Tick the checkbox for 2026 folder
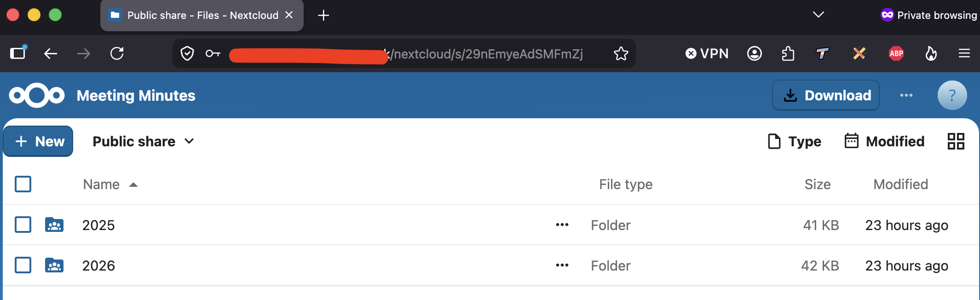This screenshot has width=980, height=300. (23, 265)
